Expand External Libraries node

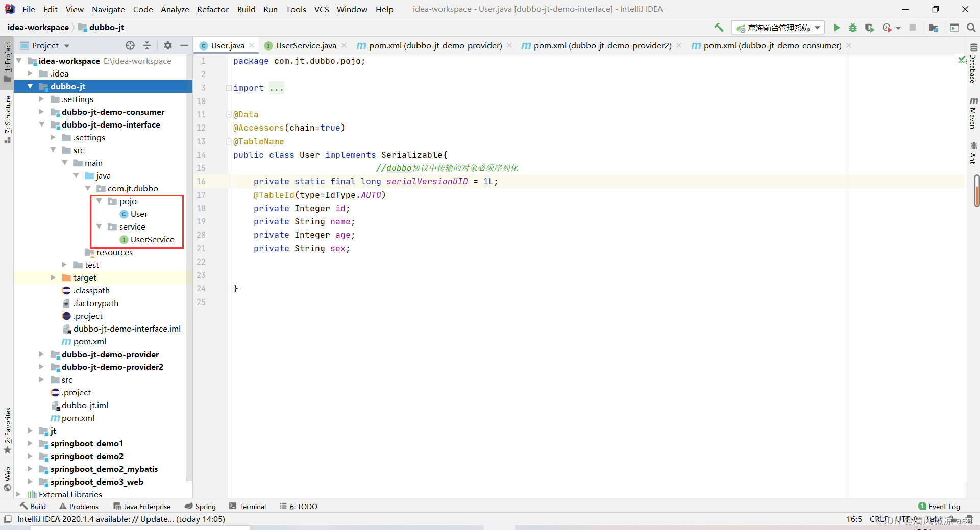point(18,494)
